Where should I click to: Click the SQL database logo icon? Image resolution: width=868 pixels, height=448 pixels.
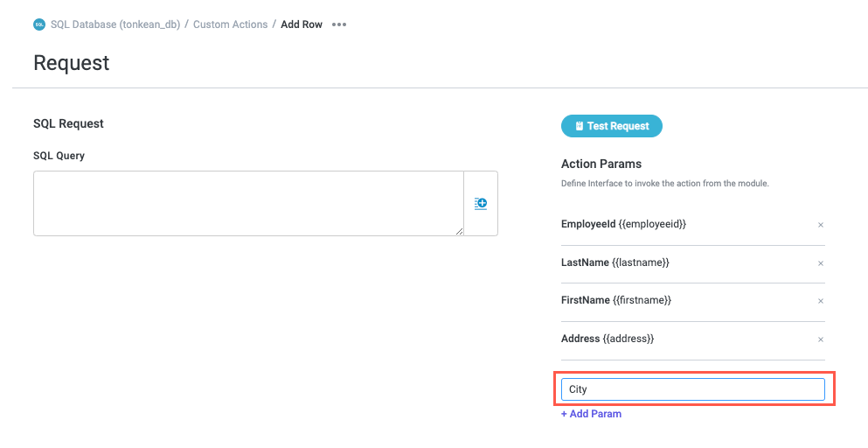[x=38, y=24]
